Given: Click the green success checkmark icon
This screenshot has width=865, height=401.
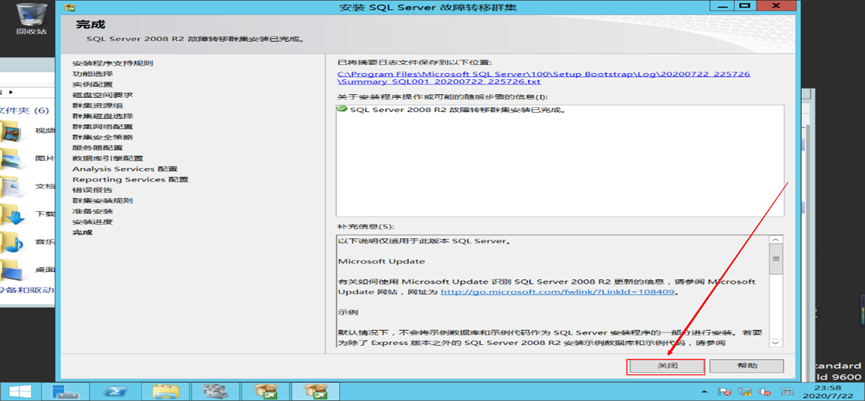Looking at the screenshot, I should point(342,109).
